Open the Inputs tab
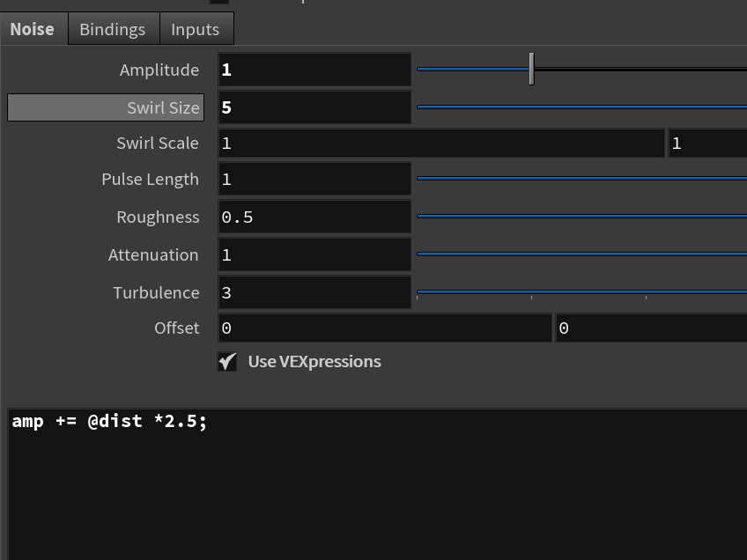 tap(195, 29)
